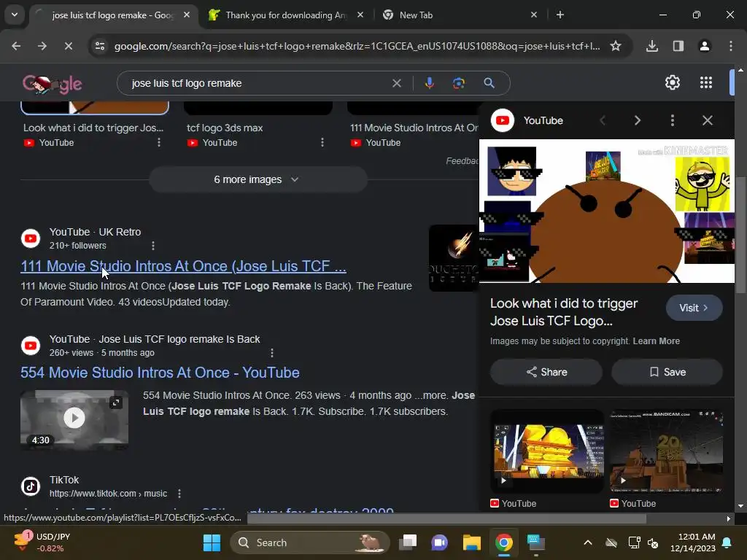This screenshot has height=560, width=747.
Task: Open '554 Movie Studio Intros At Once' link
Action: pyautogui.click(x=160, y=373)
